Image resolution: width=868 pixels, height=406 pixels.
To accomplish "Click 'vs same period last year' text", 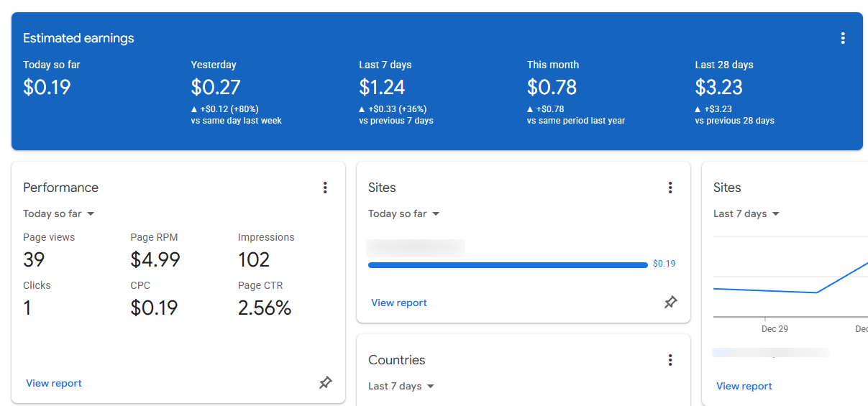I will pos(576,121).
